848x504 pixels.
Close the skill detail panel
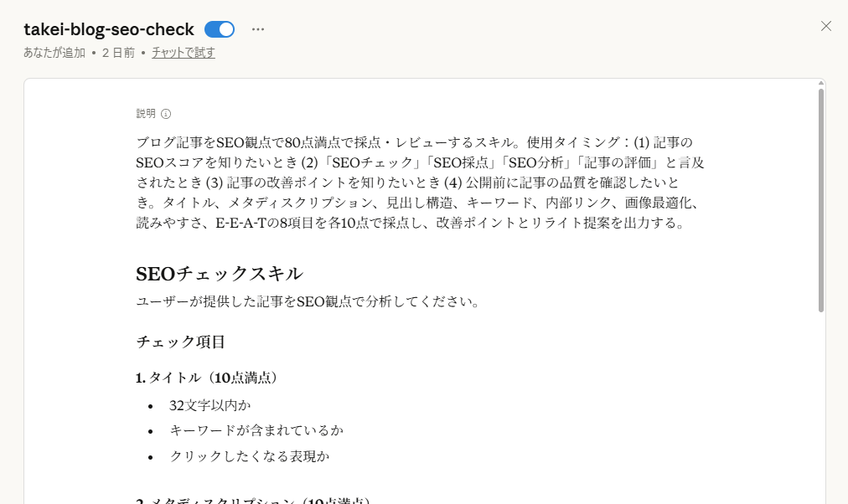[825, 26]
